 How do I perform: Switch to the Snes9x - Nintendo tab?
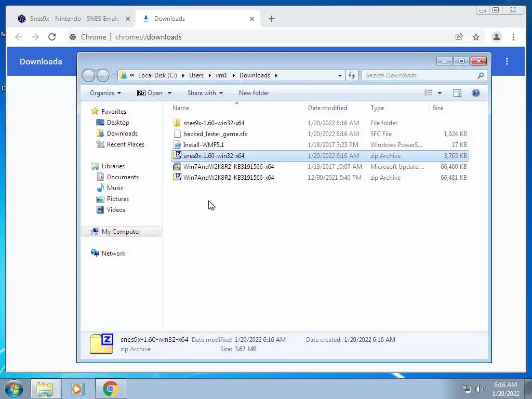click(x=74, y=19)
